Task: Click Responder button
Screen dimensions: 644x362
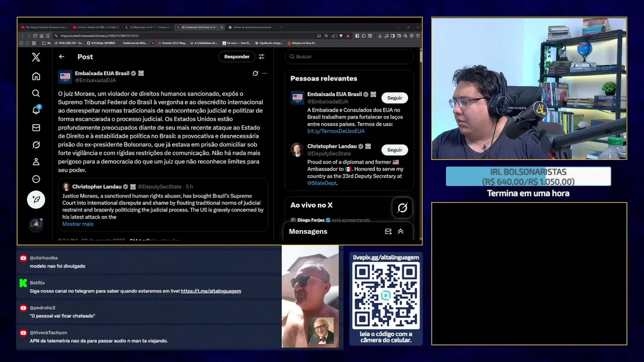Action: (236, 57)
